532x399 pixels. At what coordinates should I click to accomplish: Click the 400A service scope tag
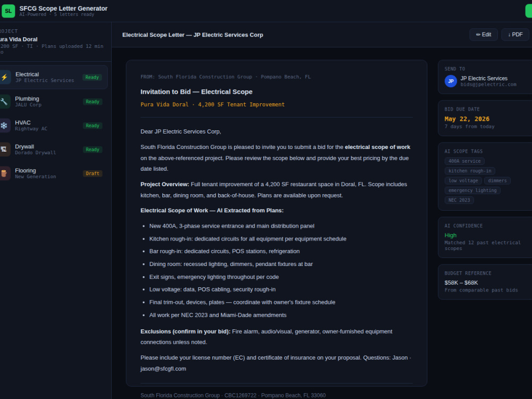click(464, 161)
